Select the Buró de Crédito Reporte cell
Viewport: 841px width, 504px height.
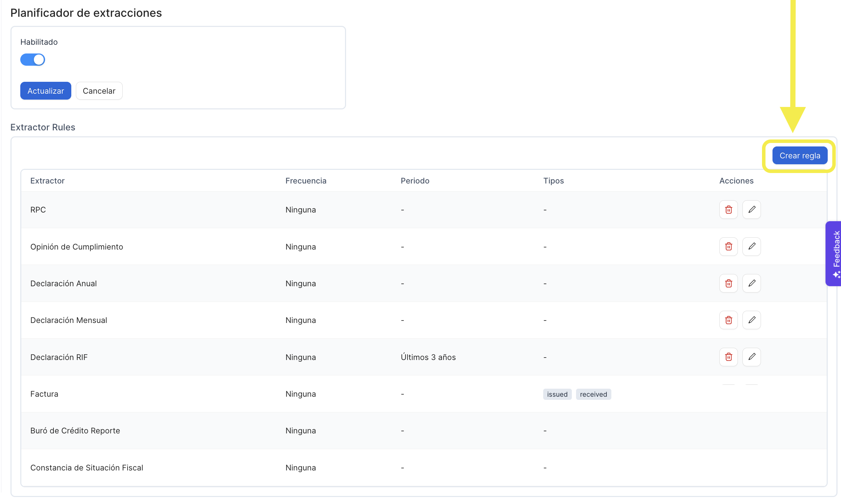75,431
